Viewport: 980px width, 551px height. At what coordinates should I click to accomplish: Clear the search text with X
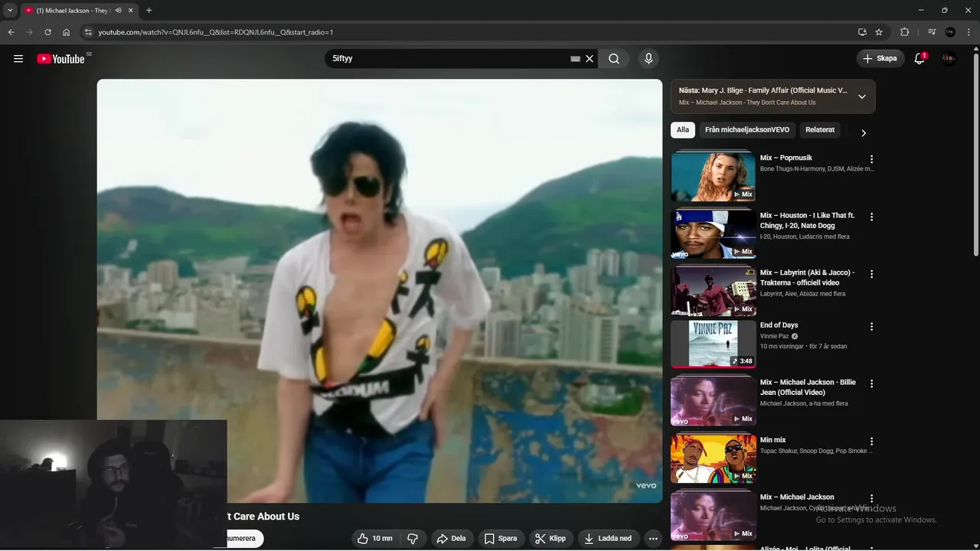point(590,59)
